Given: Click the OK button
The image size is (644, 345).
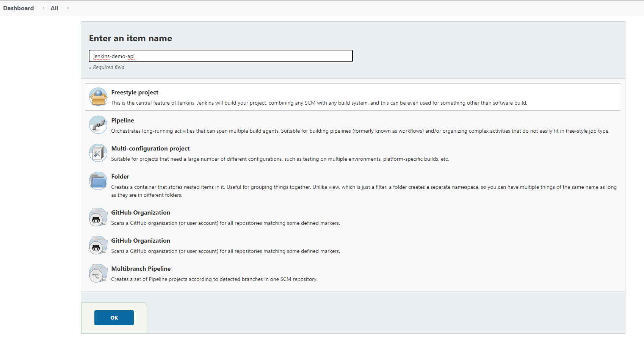Looking at the screenshot, I should (x=114, y=318).
